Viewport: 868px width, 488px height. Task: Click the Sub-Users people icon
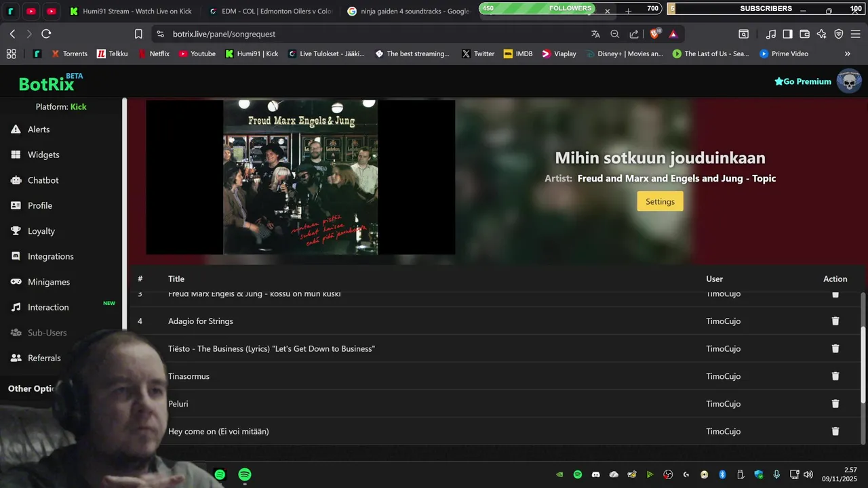pyautogui.click(x=16, y=333)
